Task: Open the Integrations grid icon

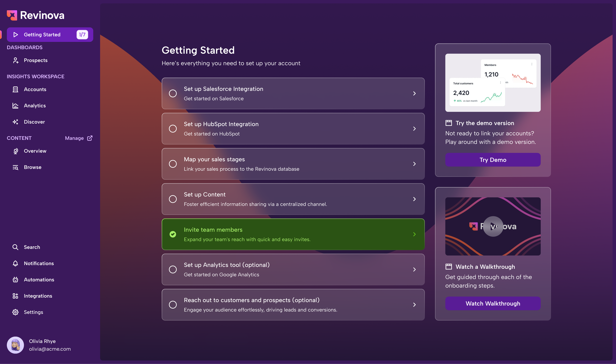Action: (x=15, y=296)
